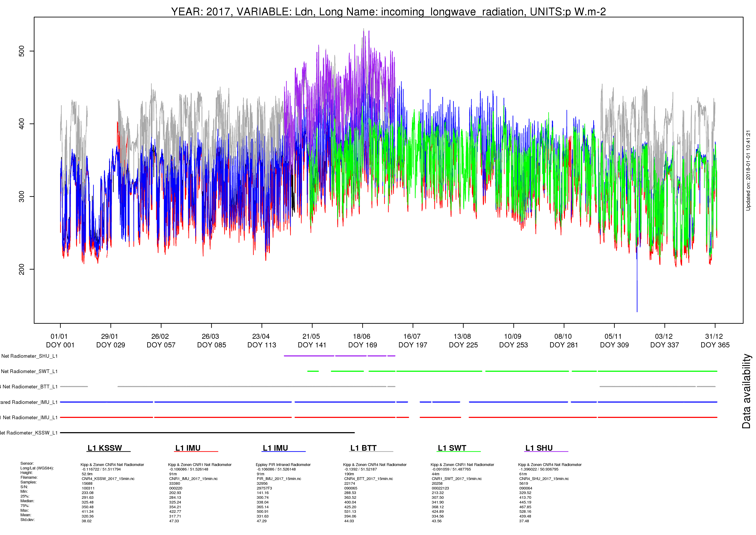Click the filename CNR1_SWT_2017_15min.nc
The height and width of the screenshot is (535, 756).
(x=457, y=479)
